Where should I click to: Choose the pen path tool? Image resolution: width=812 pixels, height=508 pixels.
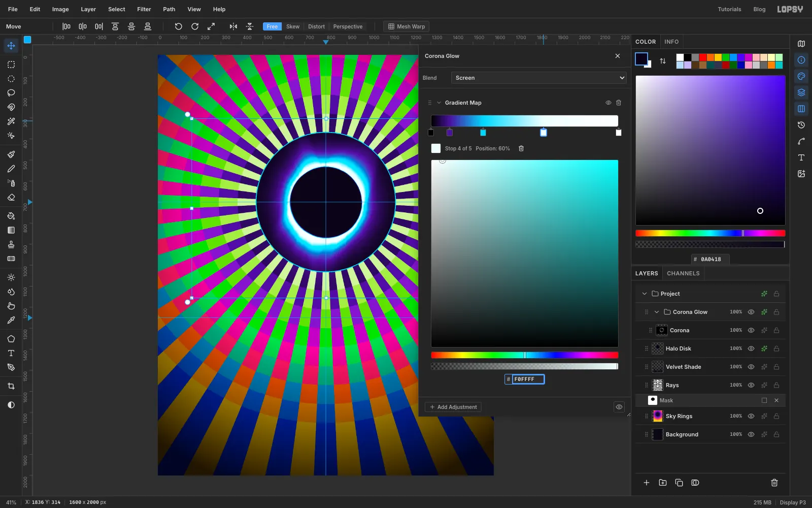11,367
